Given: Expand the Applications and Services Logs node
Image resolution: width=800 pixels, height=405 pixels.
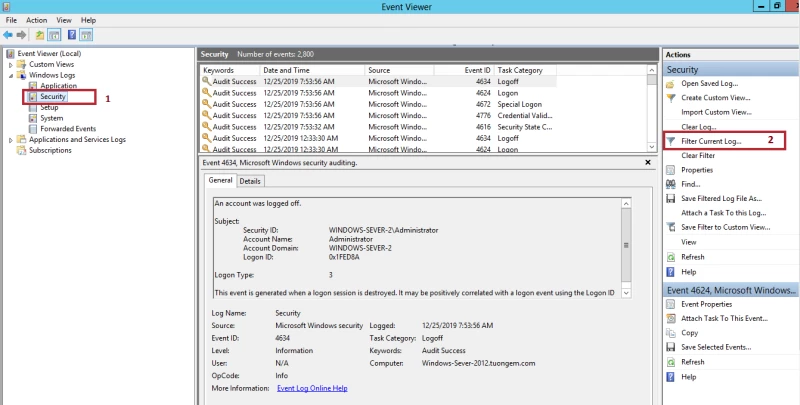Looking at the screenshot, I should [11, 140].
